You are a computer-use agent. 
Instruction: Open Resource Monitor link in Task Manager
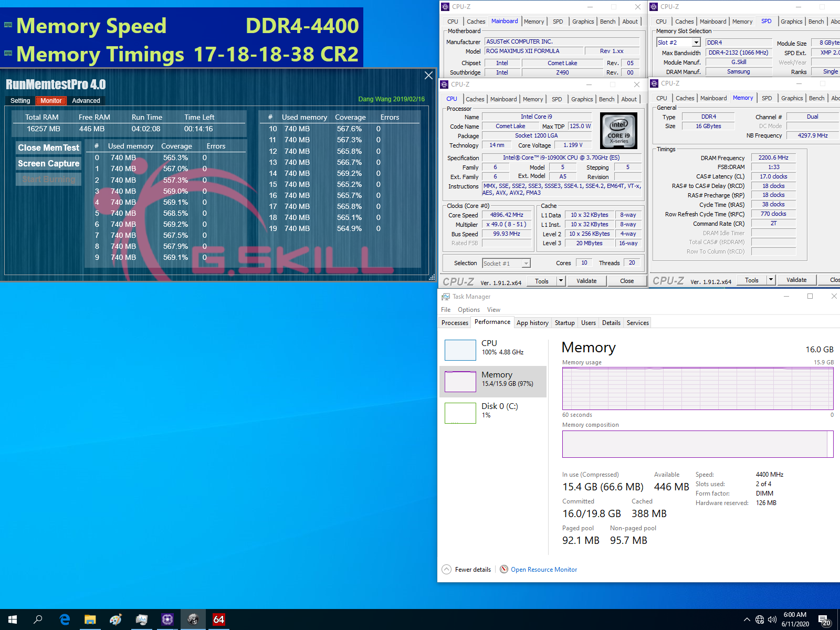(544, 569)
